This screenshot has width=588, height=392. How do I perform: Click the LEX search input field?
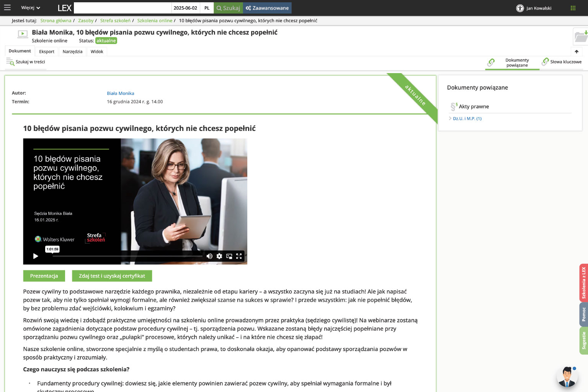point(122,8)
